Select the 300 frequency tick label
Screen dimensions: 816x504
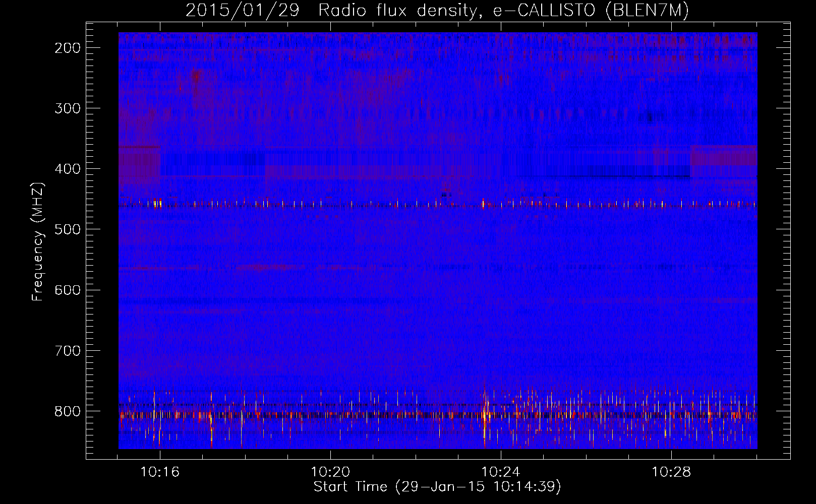(68, 108)
